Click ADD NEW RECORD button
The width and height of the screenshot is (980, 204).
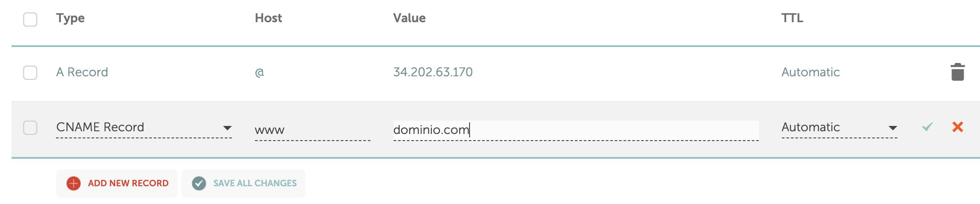(x=117, y=183)
